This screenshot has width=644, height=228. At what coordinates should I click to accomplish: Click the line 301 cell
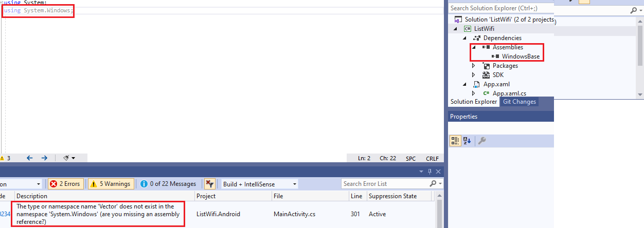356,214
